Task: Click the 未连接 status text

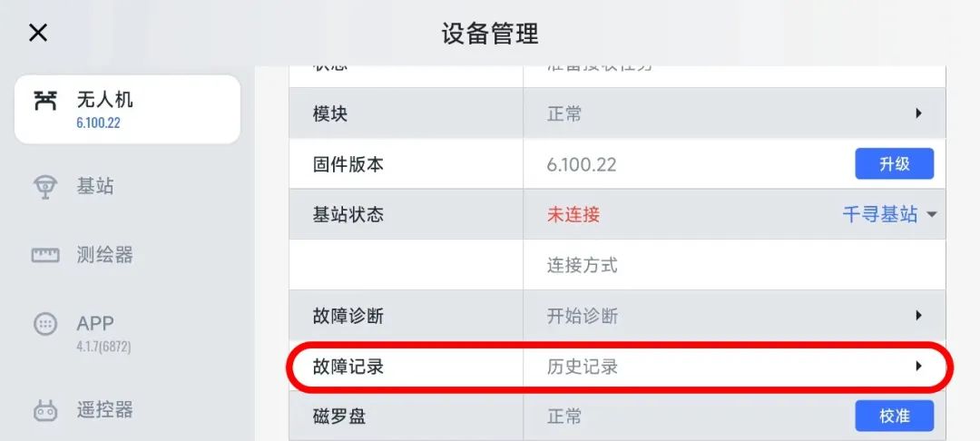Action: pos(573,215)
